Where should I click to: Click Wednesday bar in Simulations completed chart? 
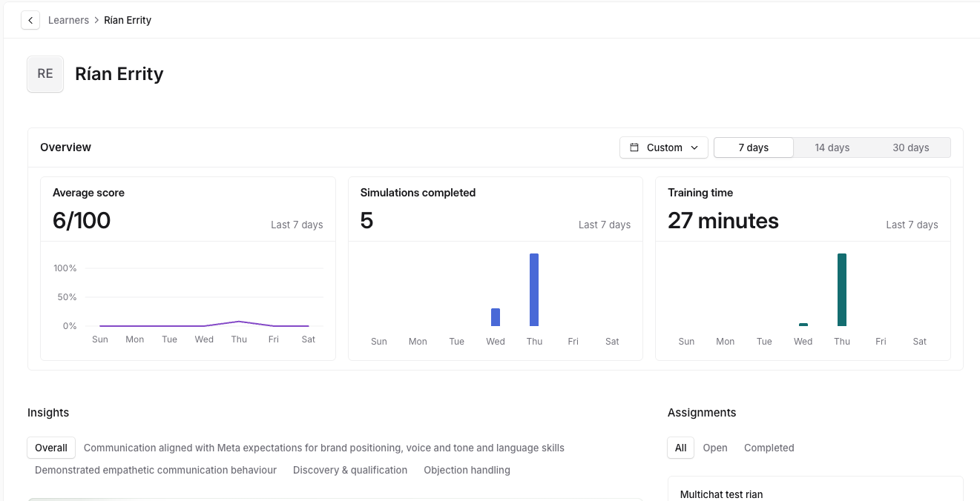click(x=496, y=317)
